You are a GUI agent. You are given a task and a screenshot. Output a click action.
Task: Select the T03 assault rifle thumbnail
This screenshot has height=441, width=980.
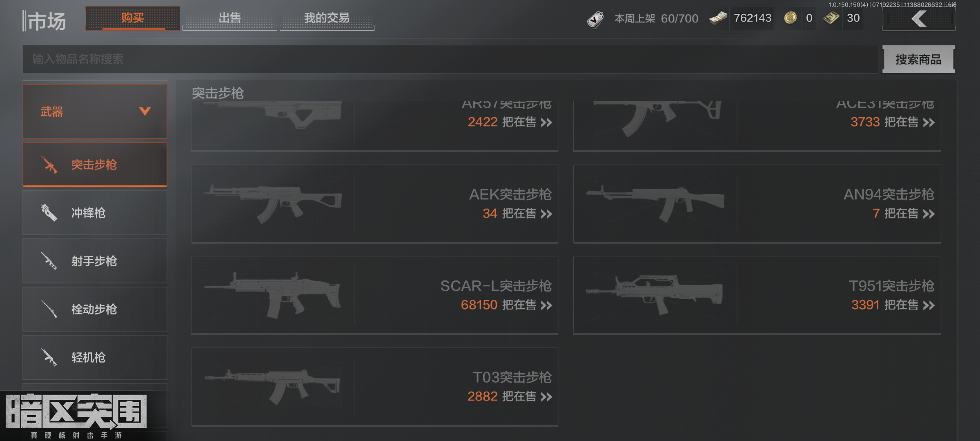273,386
